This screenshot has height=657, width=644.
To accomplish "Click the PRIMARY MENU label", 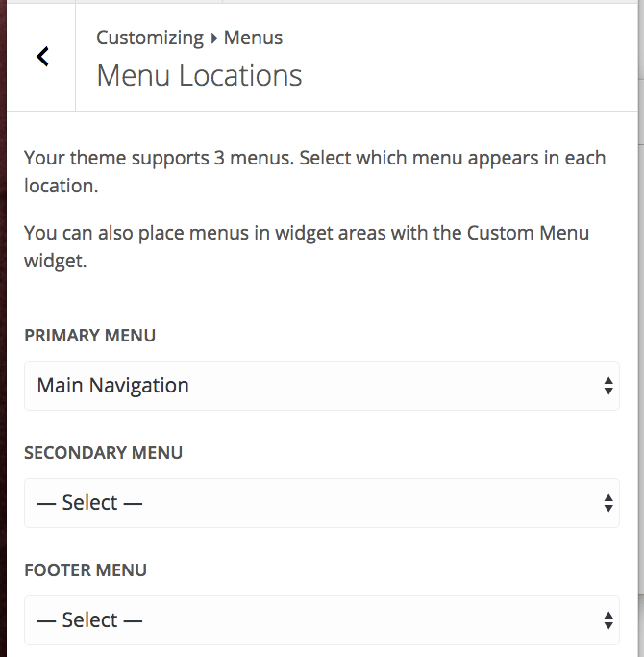I will [x=89, y=336].
